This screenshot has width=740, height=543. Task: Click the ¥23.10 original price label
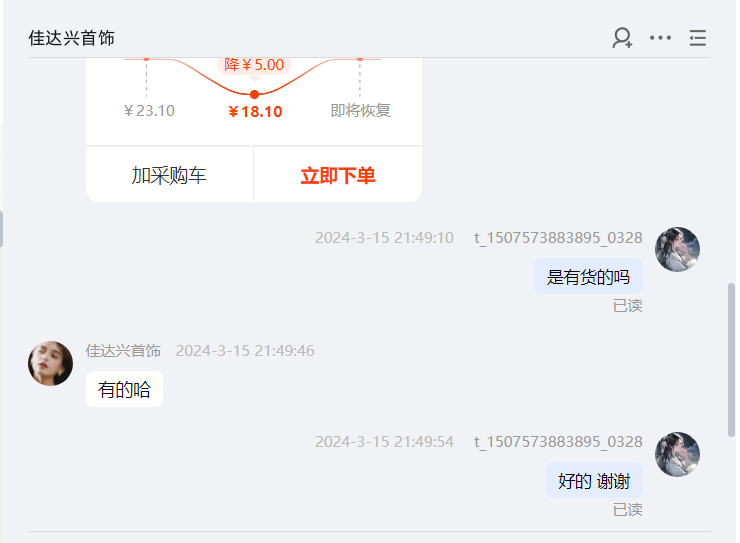tap(149, 110)
